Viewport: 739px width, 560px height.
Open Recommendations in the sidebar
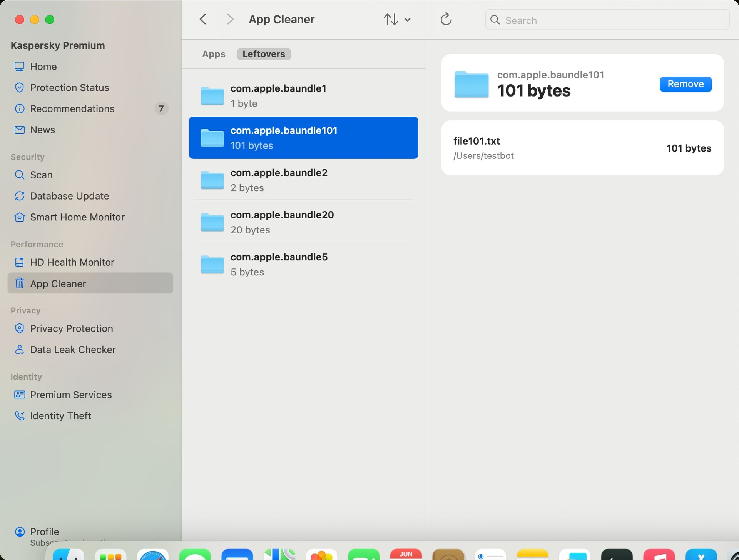click(x=90, y=109)
